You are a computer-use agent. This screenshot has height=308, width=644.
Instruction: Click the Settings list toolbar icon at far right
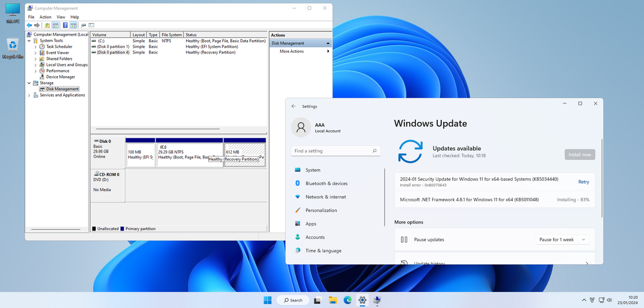click(92, 25)
